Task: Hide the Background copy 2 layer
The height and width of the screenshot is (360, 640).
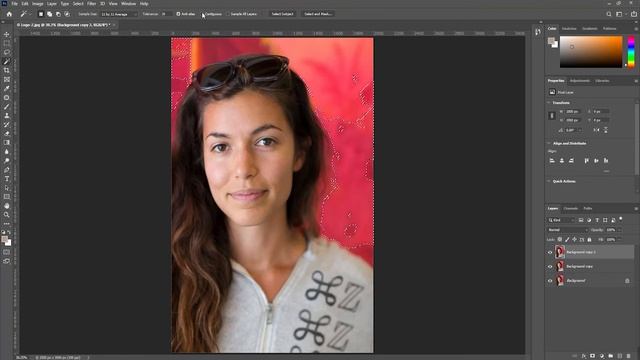Action: click(550, 252)
